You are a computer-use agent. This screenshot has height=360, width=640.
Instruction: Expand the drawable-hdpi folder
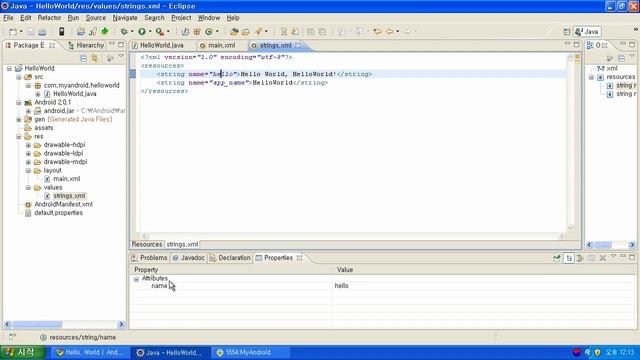point(28,145)
